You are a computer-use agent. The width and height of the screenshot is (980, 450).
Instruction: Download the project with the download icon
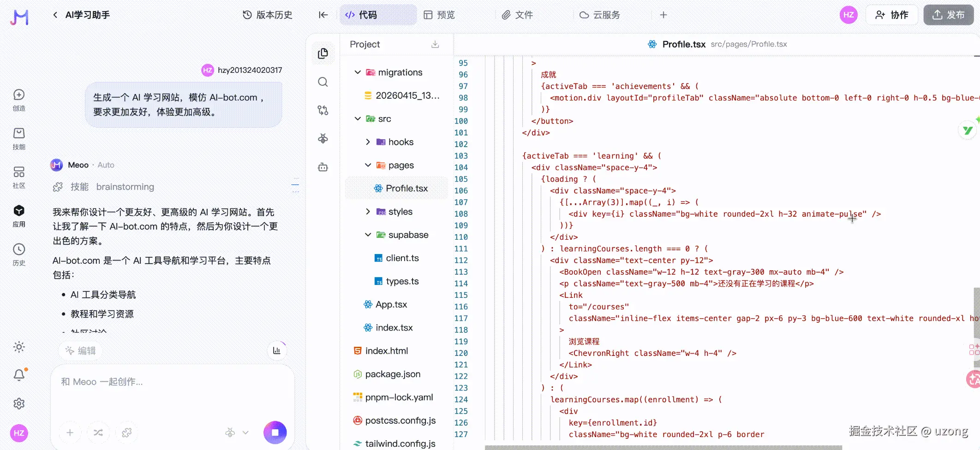[x=435, y=44]
